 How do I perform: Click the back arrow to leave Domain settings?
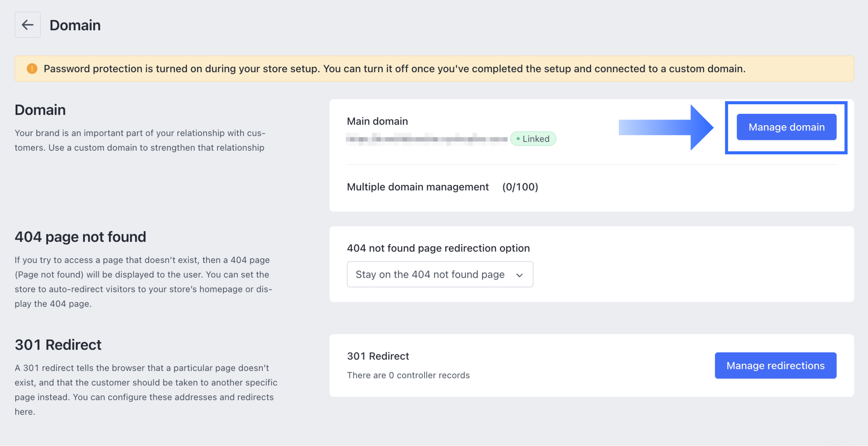[x=28, y=25]
